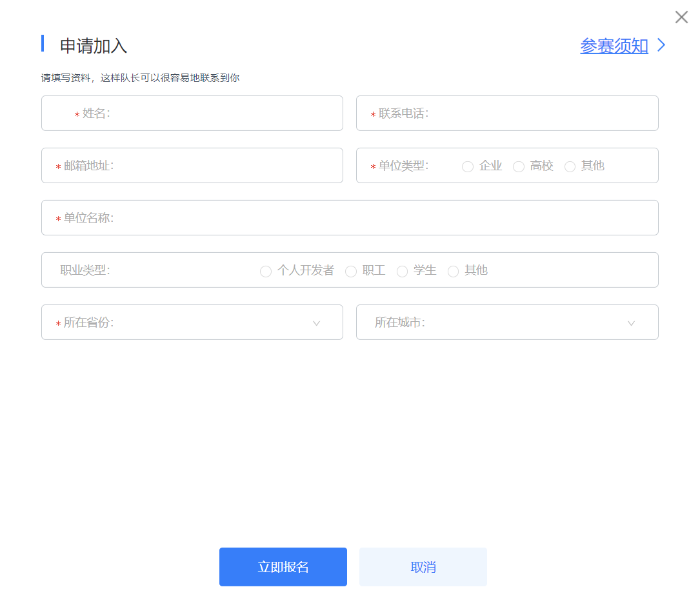Focus the 联系电话 input field

pos(507,114)
